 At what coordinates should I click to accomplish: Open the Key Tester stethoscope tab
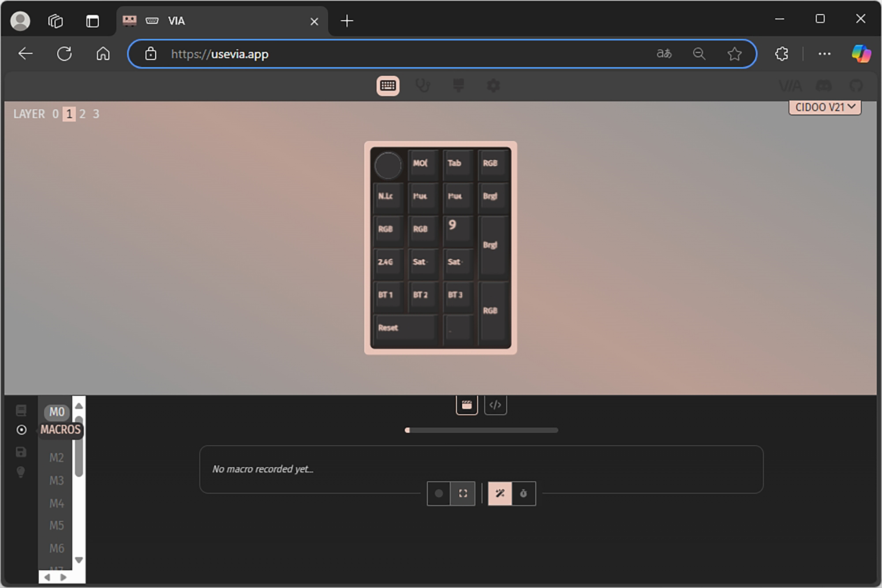[423, 86]
